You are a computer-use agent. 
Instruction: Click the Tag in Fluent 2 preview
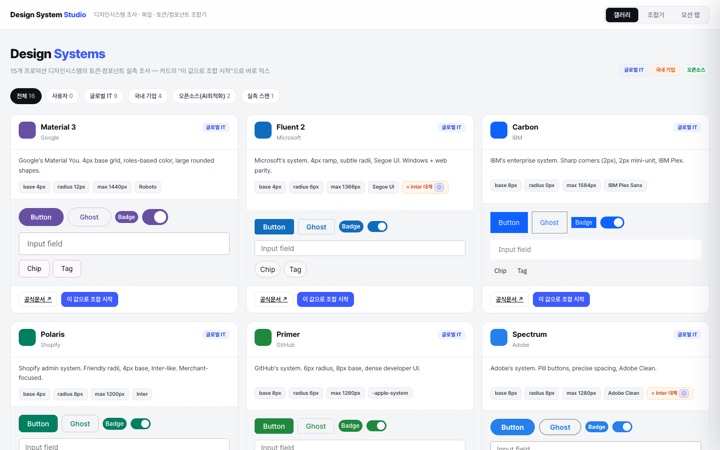295,270
